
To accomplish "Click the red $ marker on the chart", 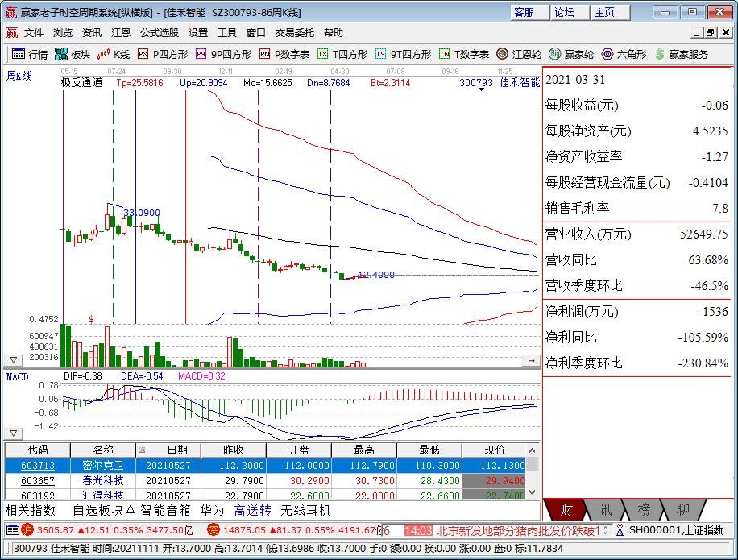I will coord(91,320).
